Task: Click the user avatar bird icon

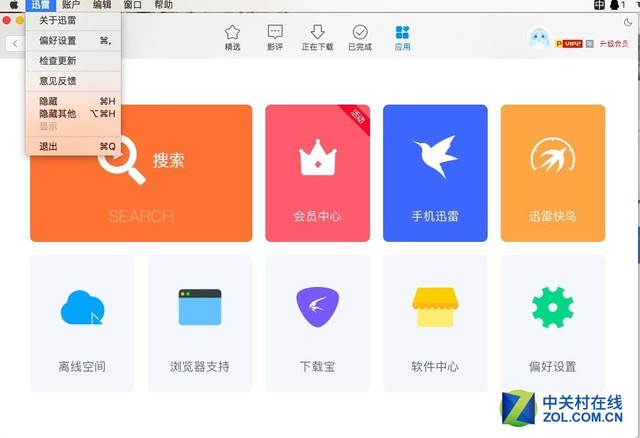Action: pyautogui.click(x=539, y=38)
